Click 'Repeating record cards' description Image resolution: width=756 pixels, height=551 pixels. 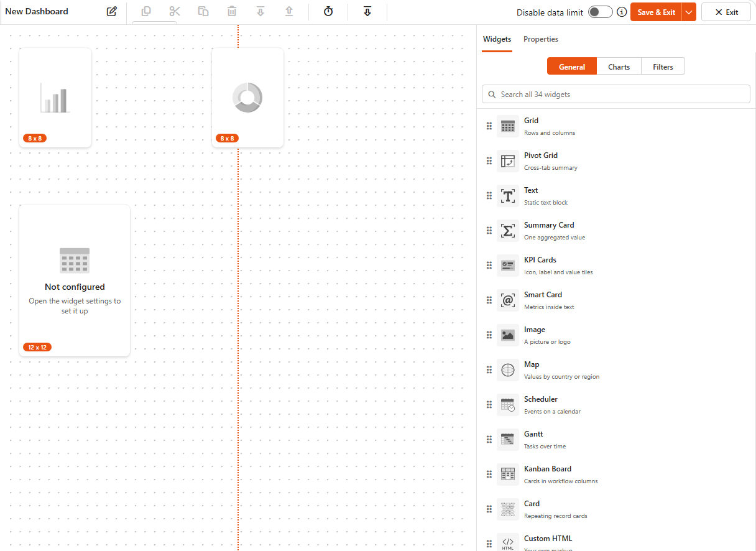point(556,516)
